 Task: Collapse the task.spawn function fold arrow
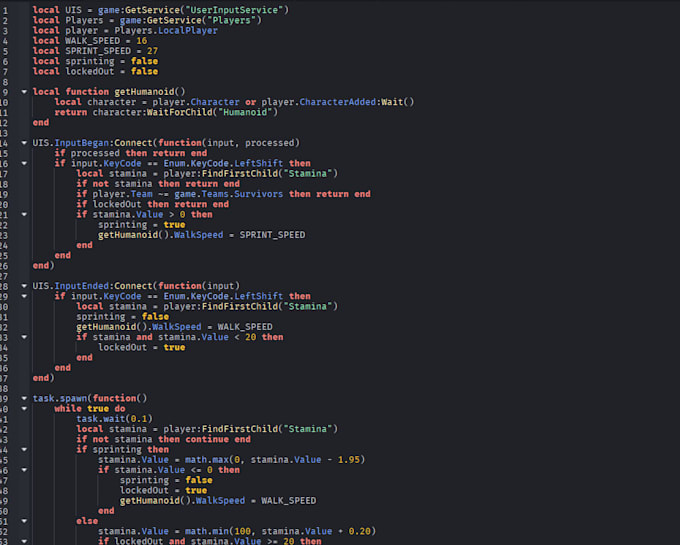(x=24, y=398)
